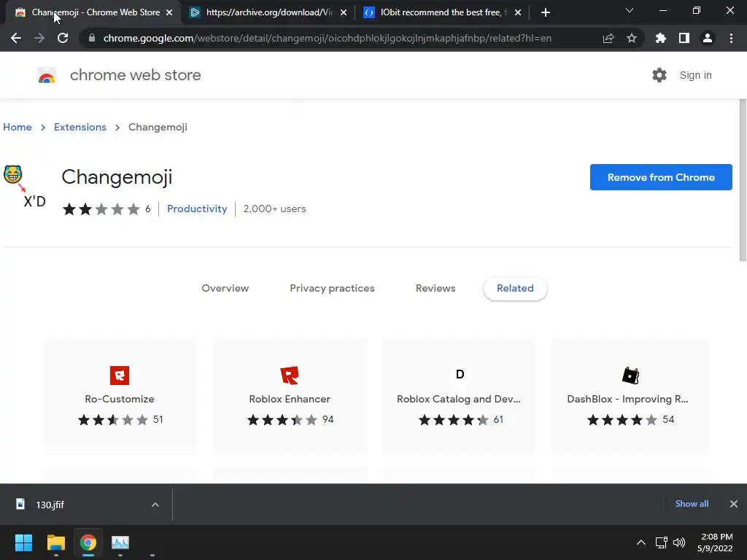Open the Windows Start menu
The image size is (747, 560).
23,542
